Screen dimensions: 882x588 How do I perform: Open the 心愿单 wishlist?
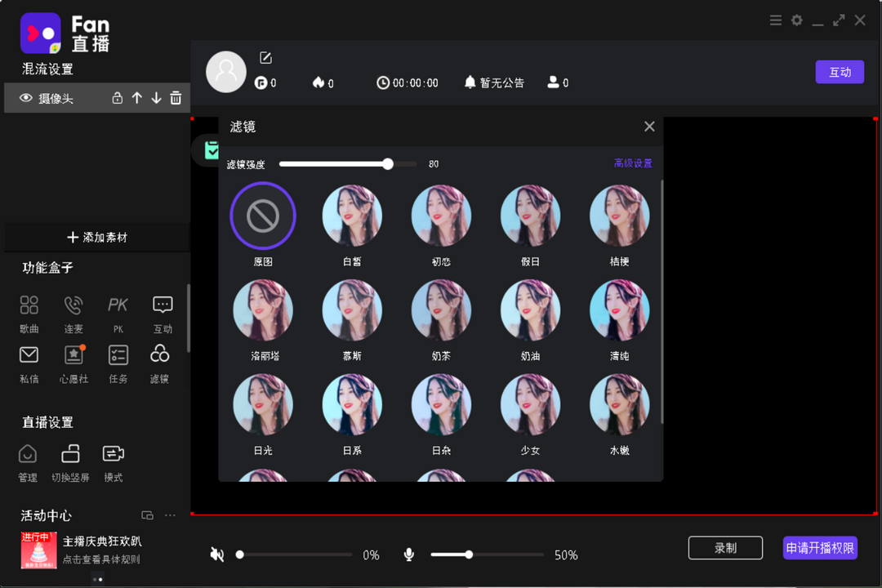(x=73, y=362)
